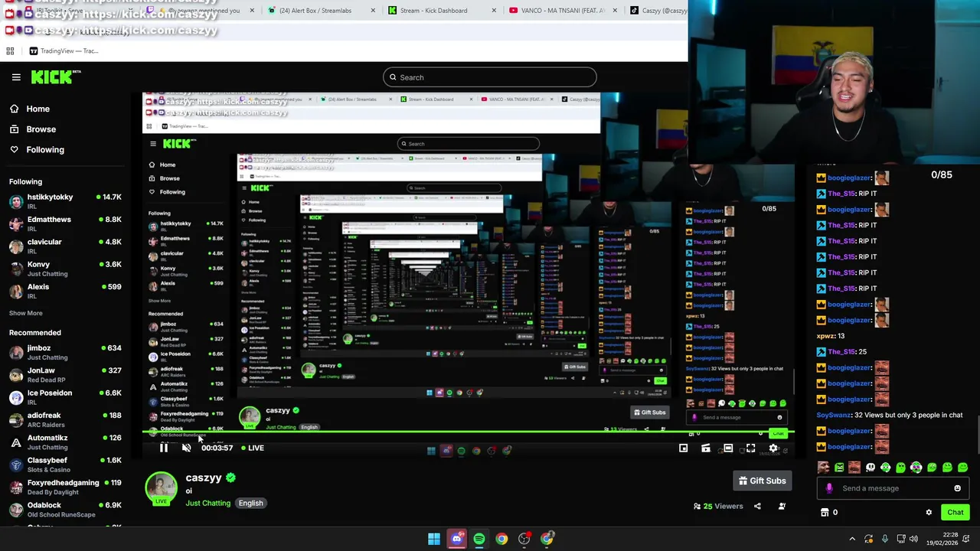Switch to Stream - Kick Dashboard tab
This screenshot has width=980, height=551.
pos(433,11)
